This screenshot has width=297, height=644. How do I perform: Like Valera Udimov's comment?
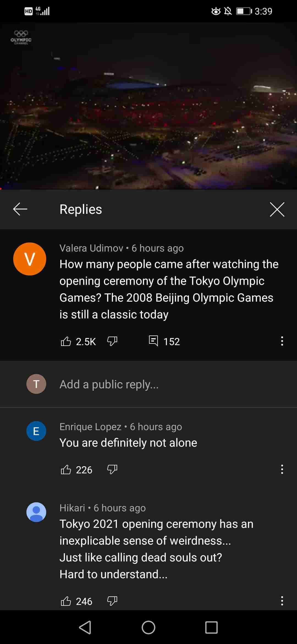pyautogui.click(x=66, y=341)
